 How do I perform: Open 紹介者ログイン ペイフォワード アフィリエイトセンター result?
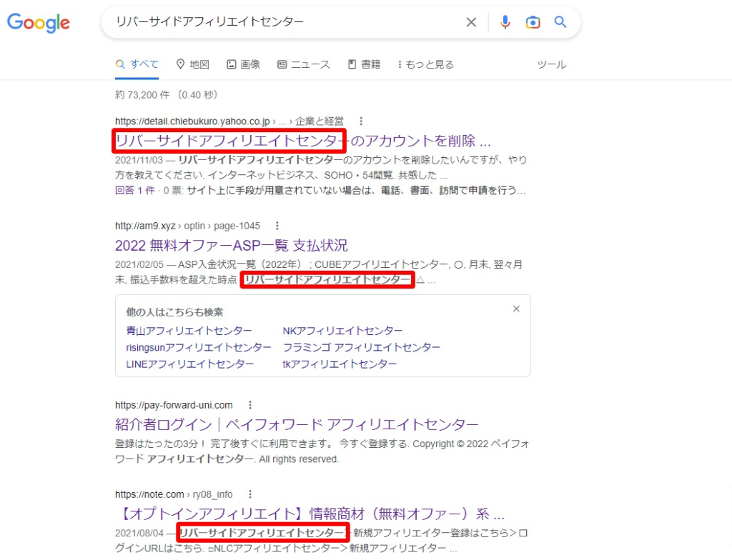pos(297,425)
